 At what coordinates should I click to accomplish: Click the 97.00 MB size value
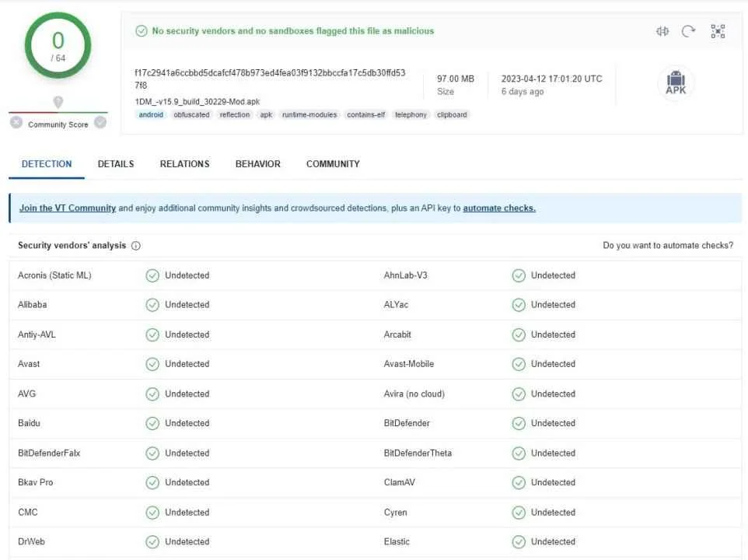[x=456, y=79]
